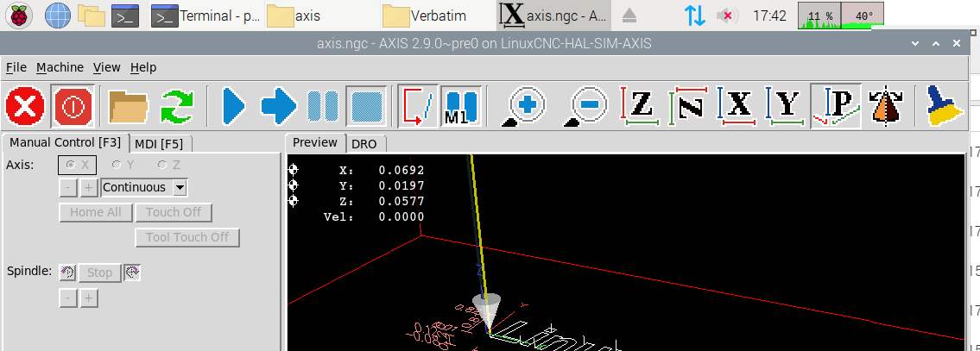Toggle block delete skip lines
The image size is (980, 351).
click(x=418, y=105)
